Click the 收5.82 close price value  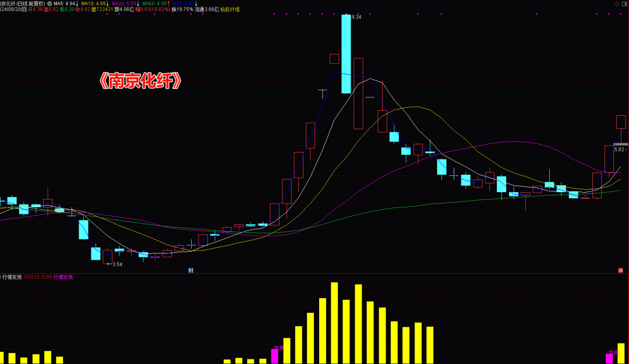point(83,9)
